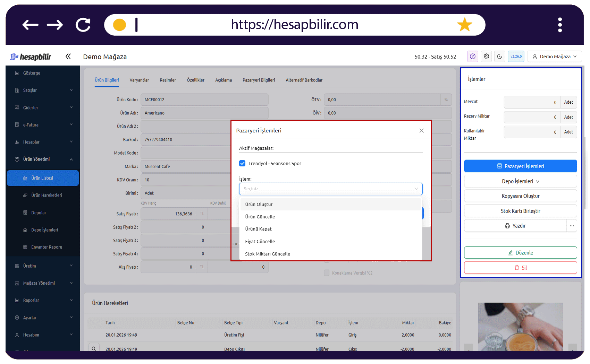Expand the Hesabım sidebar menu
This screenshot has width=590, height=364.
(43, 335)
